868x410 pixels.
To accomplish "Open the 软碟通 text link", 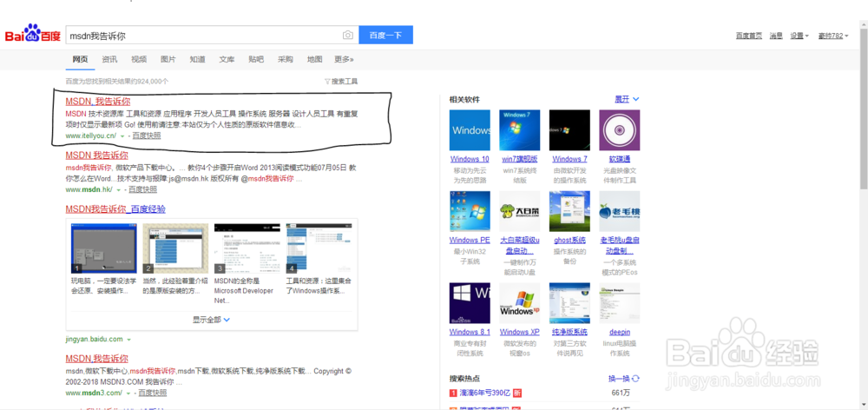I will 620,160.
